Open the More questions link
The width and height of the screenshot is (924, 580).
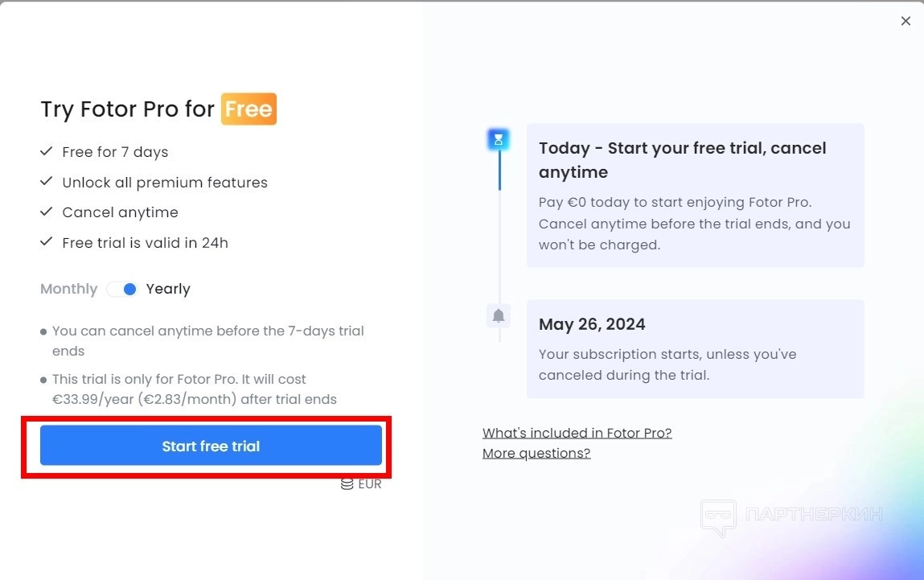click(536, 453)
